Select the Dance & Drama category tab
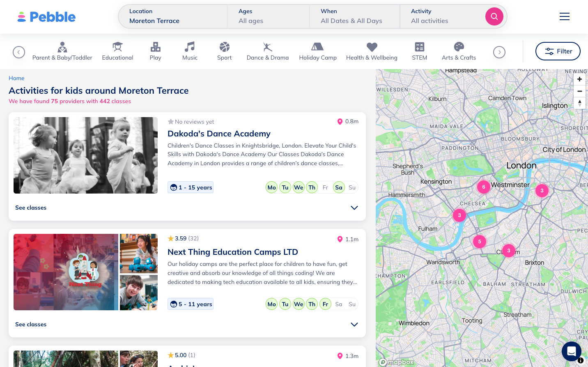 (x=267, y=51)
